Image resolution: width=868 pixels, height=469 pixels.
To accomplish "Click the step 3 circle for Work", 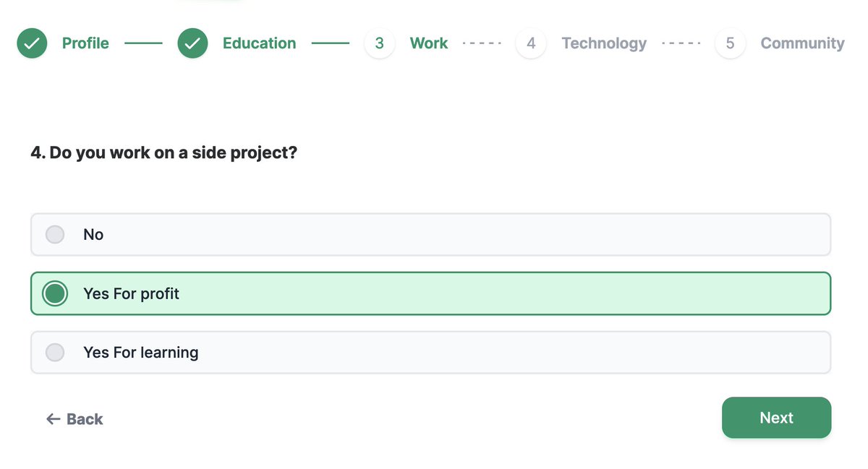I will [380, 43].
